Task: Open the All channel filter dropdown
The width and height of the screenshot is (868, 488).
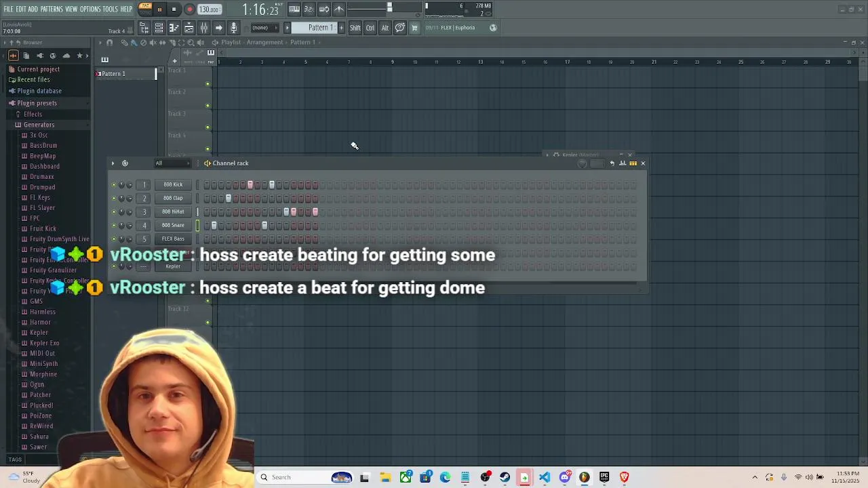Action: [x=172, y=163]
